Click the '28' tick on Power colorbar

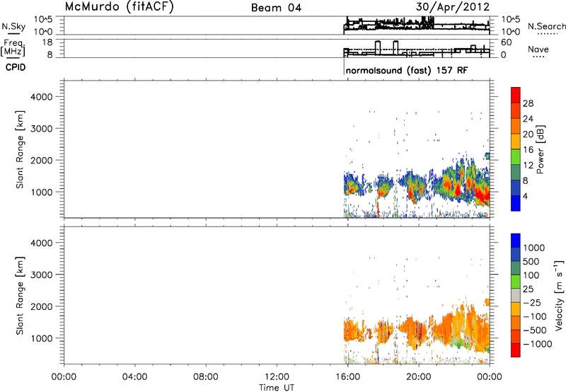[x=528, y=103]
